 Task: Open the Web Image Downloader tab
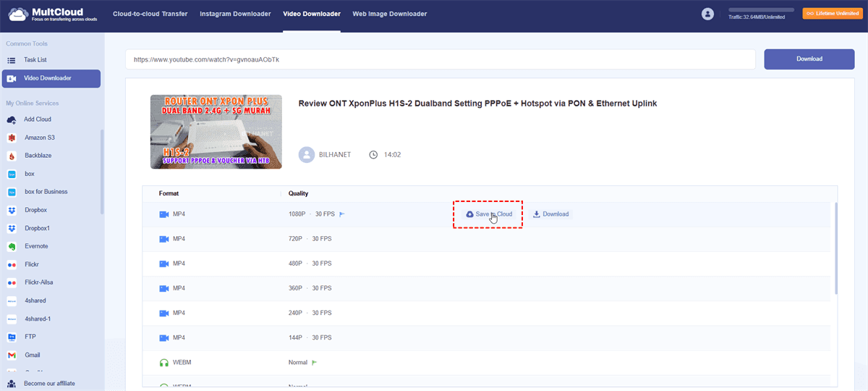point(389,14)
